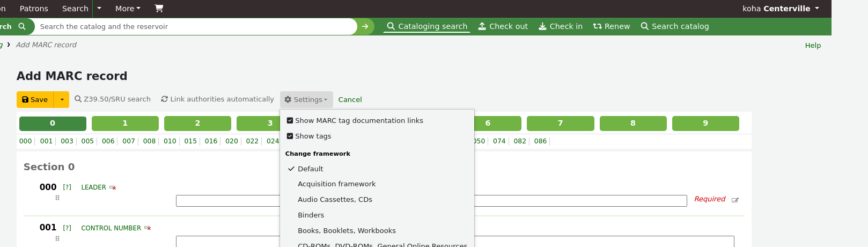
Task: Open the tag editor icon beside Required
Action: [x=735, y=200]
